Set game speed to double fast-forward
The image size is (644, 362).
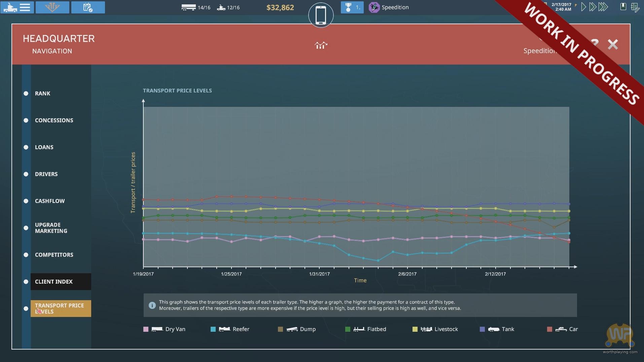point(593,7)
